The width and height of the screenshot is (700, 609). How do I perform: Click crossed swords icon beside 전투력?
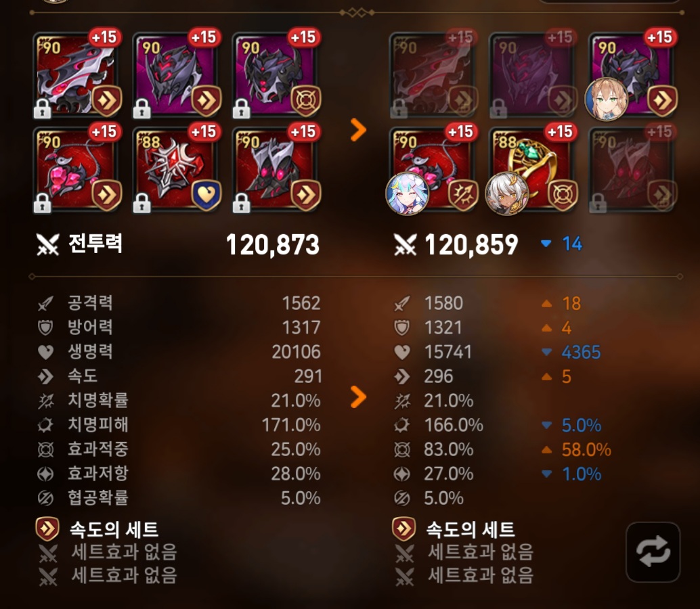click(47, 244)
